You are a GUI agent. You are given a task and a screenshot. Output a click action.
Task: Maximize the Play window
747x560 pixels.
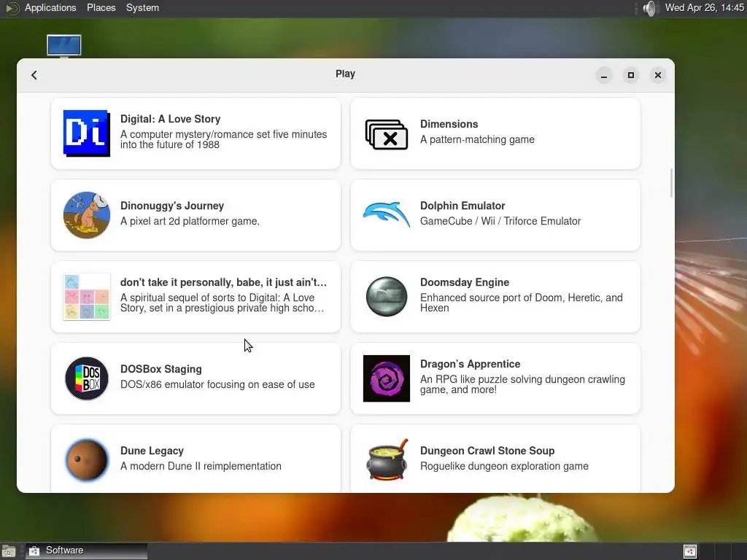(x=631, y=75)
